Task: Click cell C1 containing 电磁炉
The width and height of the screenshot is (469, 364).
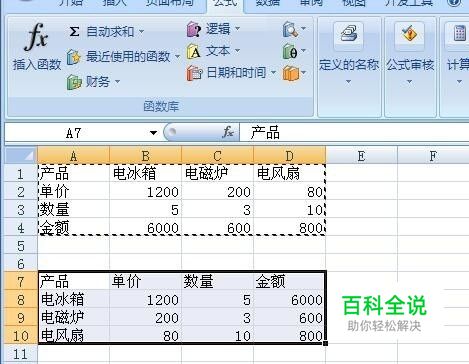Action: click(x=217, y=173)
